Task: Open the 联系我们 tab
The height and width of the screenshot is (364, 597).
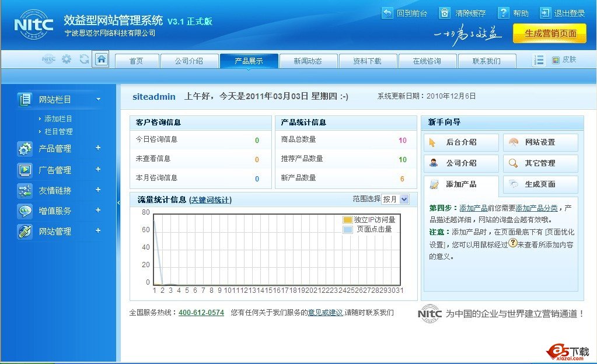Action: (487, 61)
